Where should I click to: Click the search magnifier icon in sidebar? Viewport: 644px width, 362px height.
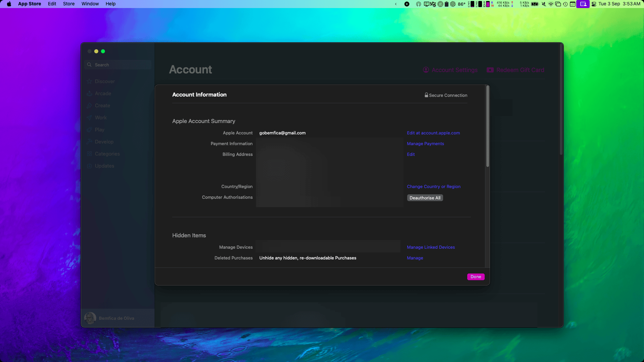click(x=89, y=65)
